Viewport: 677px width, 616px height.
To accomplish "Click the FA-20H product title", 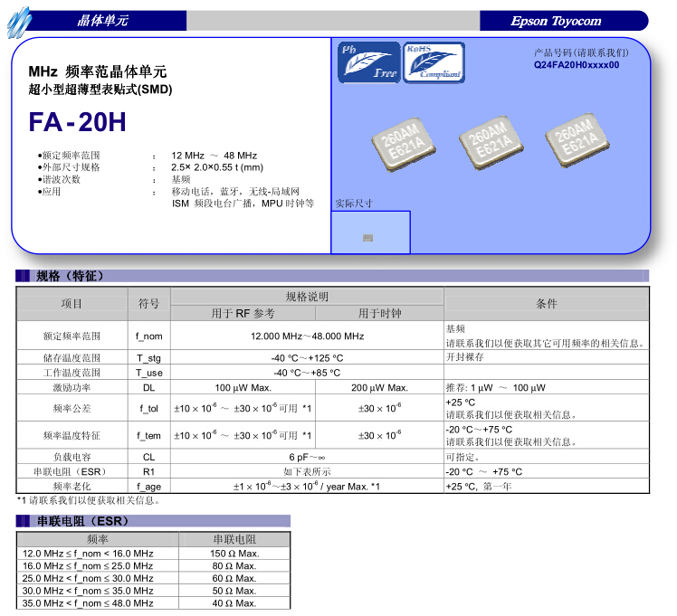I will 78,121.
